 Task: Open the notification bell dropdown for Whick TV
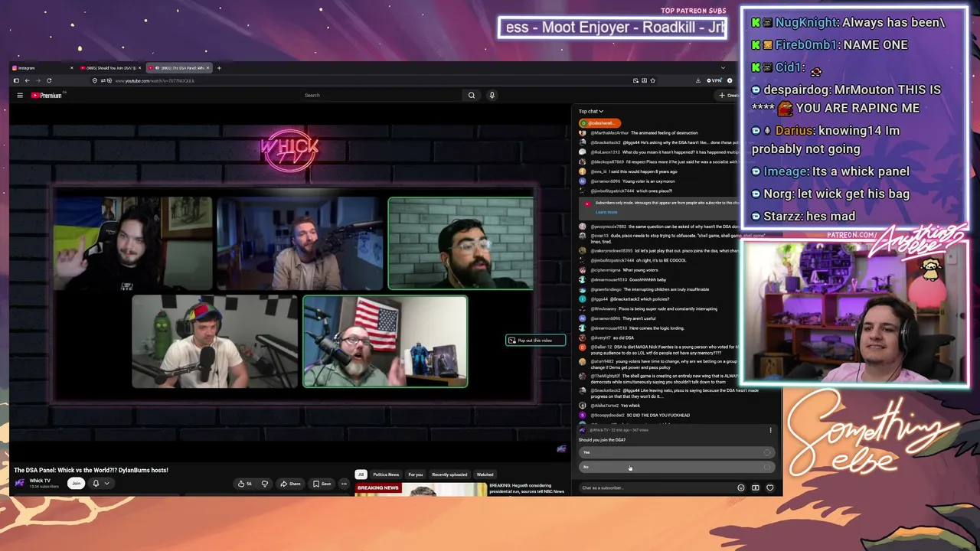pyautogui.click(x=100, y=484)
